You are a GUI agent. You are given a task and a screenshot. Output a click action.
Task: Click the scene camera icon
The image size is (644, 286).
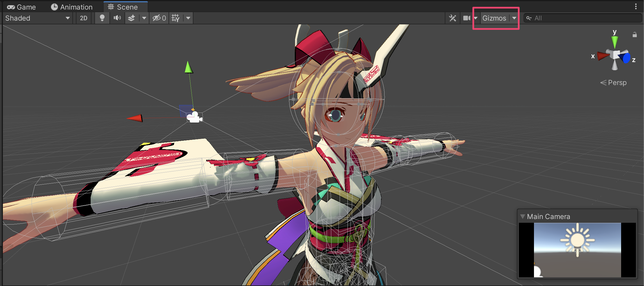click(466, 18)
